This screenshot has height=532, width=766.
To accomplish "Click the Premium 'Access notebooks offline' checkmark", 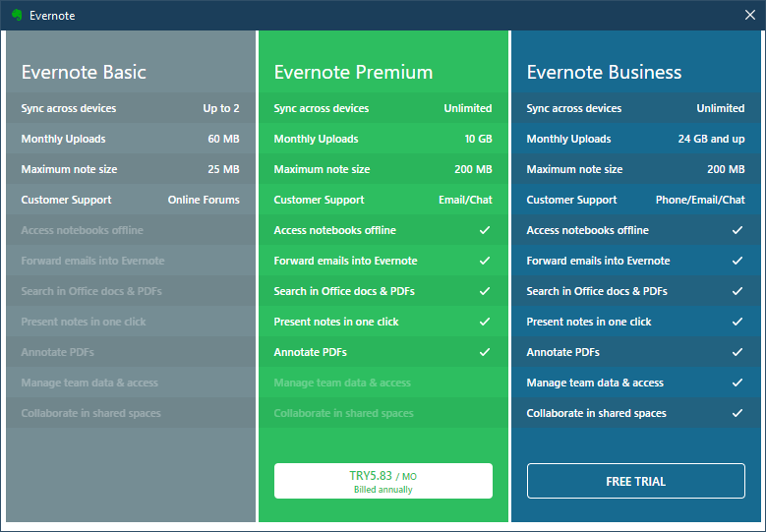I will (485, 230).
